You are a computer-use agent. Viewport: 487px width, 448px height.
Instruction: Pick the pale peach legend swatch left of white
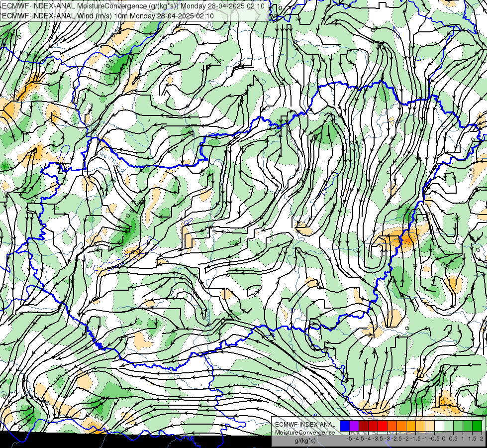pos(429,426)
